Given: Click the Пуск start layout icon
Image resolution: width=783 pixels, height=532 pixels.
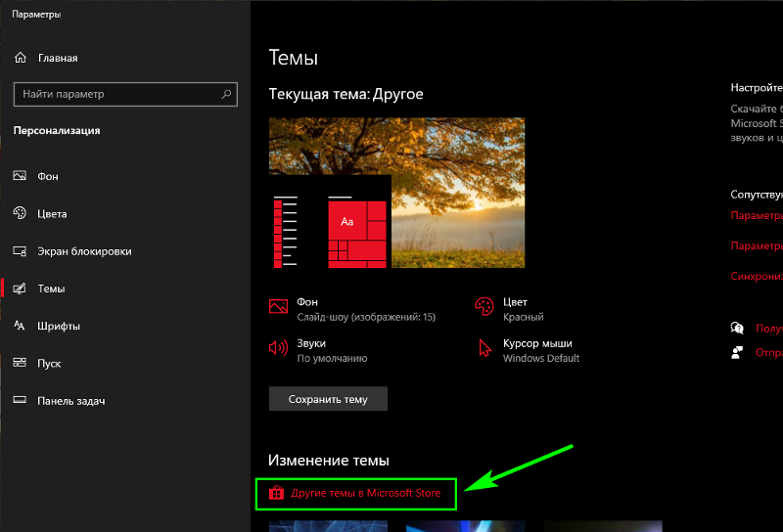Looking at the screenshot, I should click(x=20, y=363).
